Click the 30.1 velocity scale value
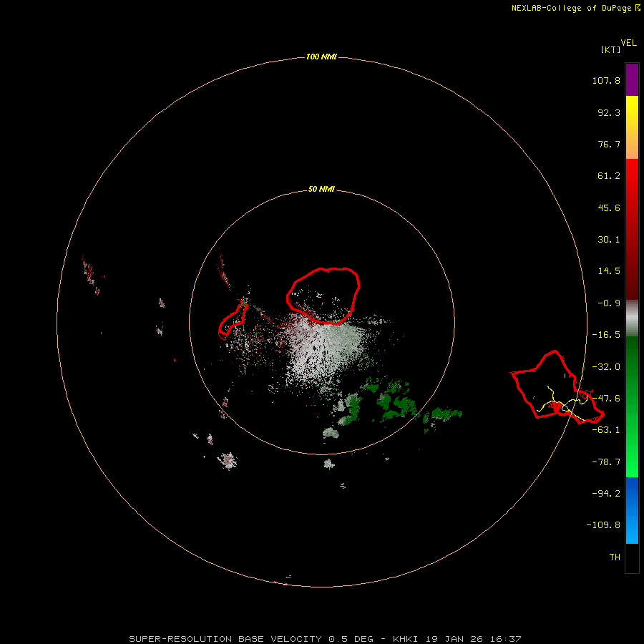Screen dimensions: 644x644 609,240
